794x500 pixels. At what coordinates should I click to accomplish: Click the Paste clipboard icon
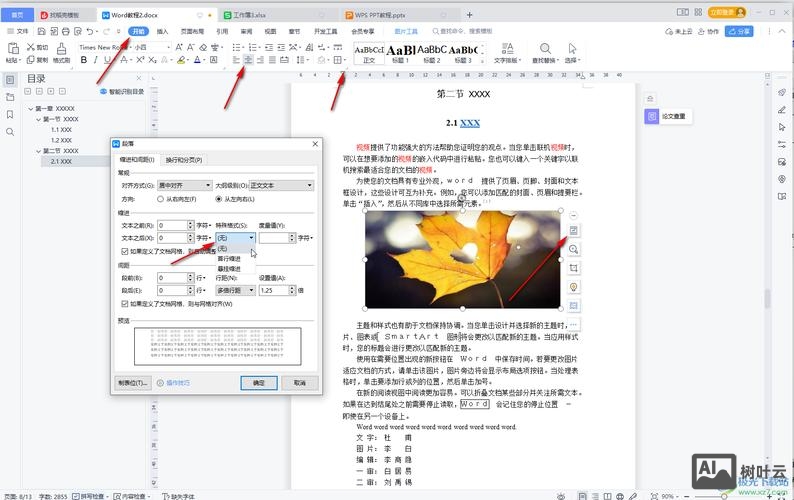[x=13, y=49]
